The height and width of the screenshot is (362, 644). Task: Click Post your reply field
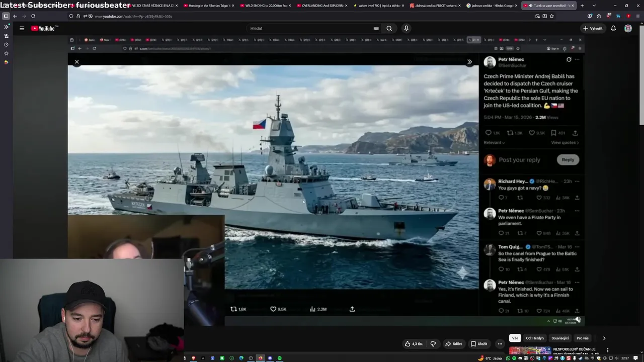pos(520,160)
